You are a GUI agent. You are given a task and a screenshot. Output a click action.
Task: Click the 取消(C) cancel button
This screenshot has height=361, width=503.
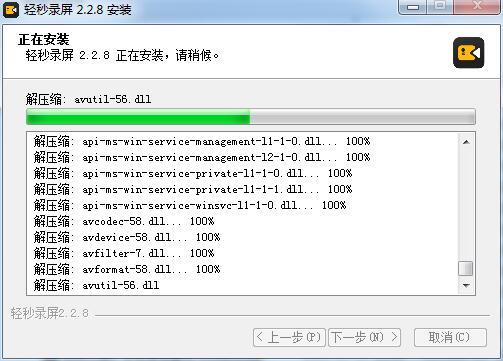(450, 337)
